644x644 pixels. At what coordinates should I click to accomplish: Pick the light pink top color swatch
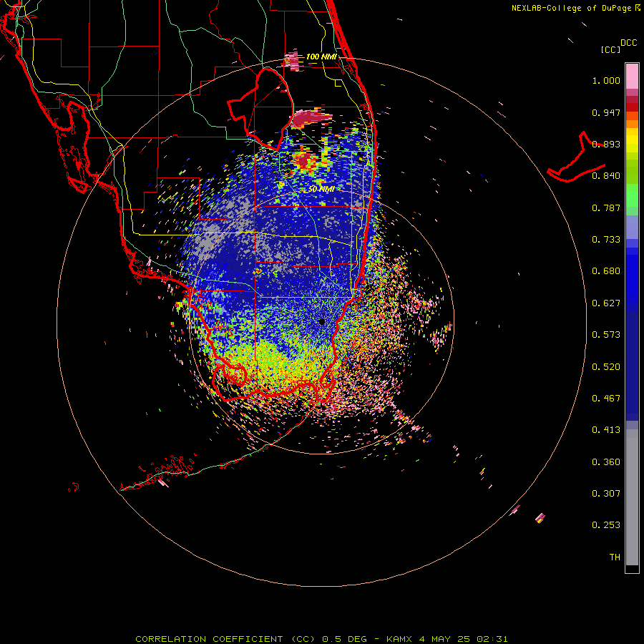(x=632, y=77)
